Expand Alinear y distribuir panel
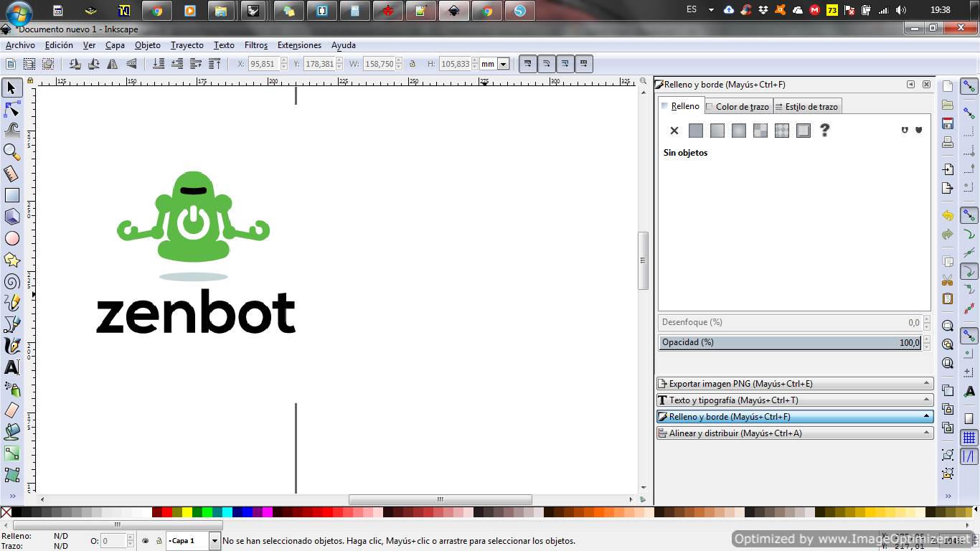The height and width of the screenshot is (551, 980). [x=795, y=433]
